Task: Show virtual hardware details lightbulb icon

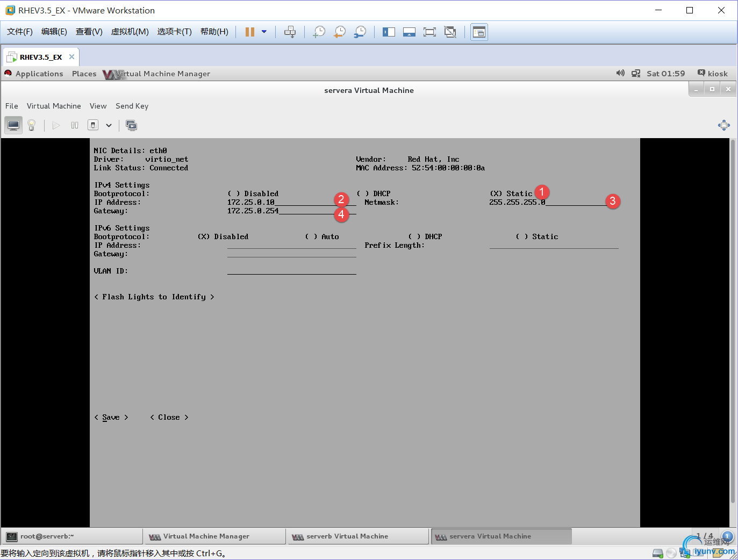Action: point(32,125)
